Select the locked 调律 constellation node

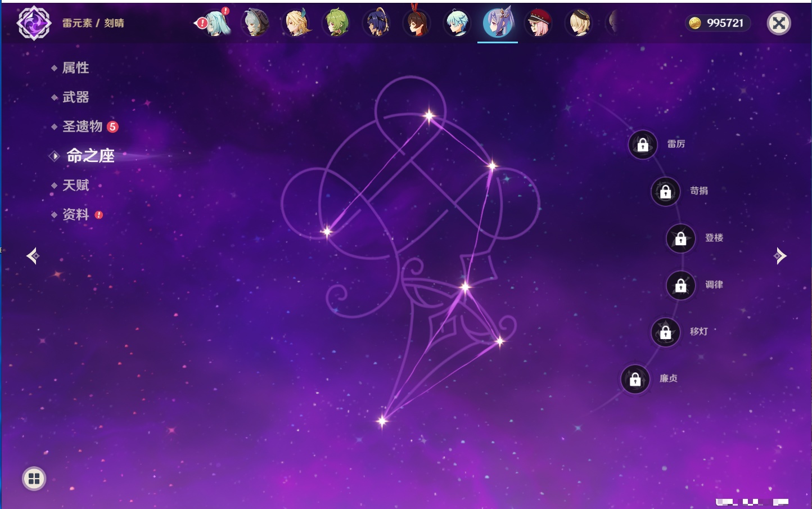click(681, 285)
